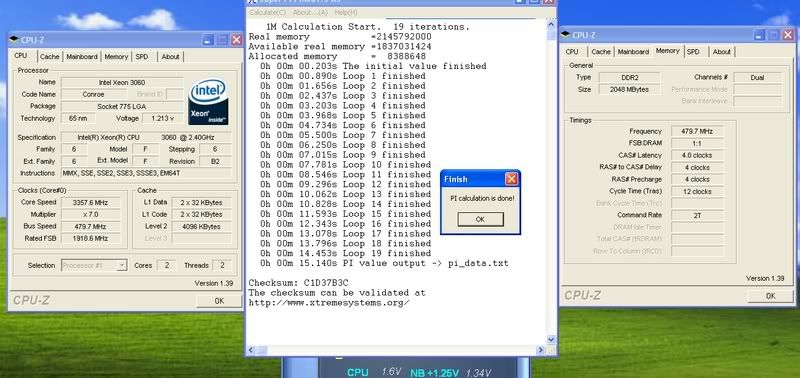Click Channels # field showing Dual

[x=757, y=78]
